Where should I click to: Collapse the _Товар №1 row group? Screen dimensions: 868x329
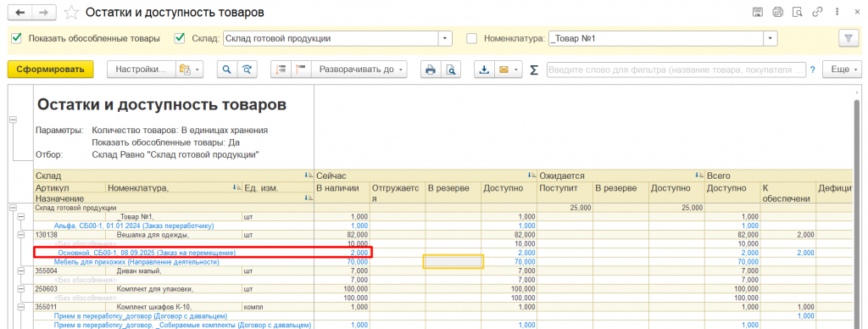21,217
